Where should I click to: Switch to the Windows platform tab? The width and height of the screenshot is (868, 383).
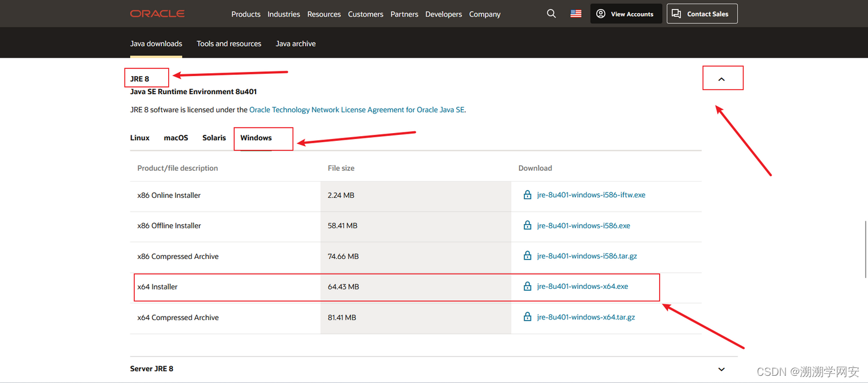click(256, 138)
